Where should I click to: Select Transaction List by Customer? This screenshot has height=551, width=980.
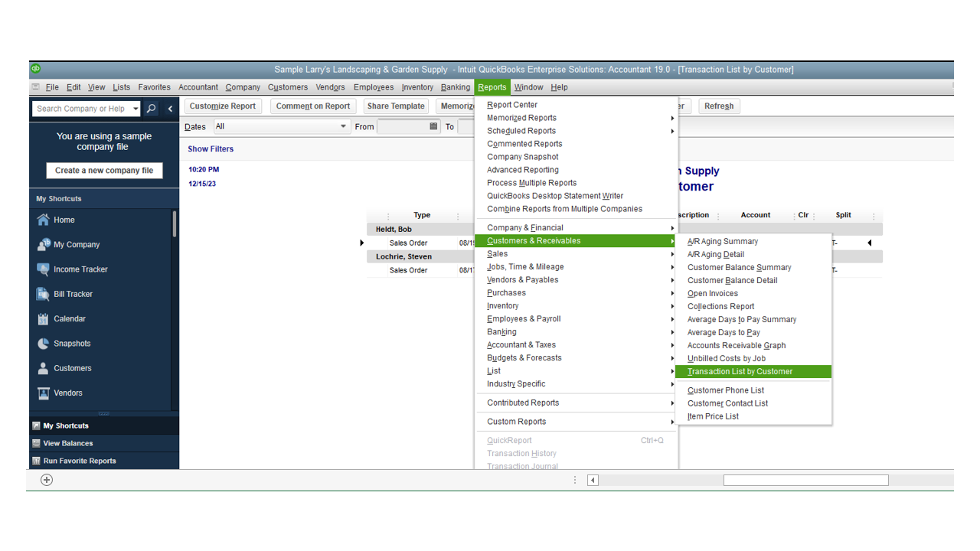tap(753, 372)
